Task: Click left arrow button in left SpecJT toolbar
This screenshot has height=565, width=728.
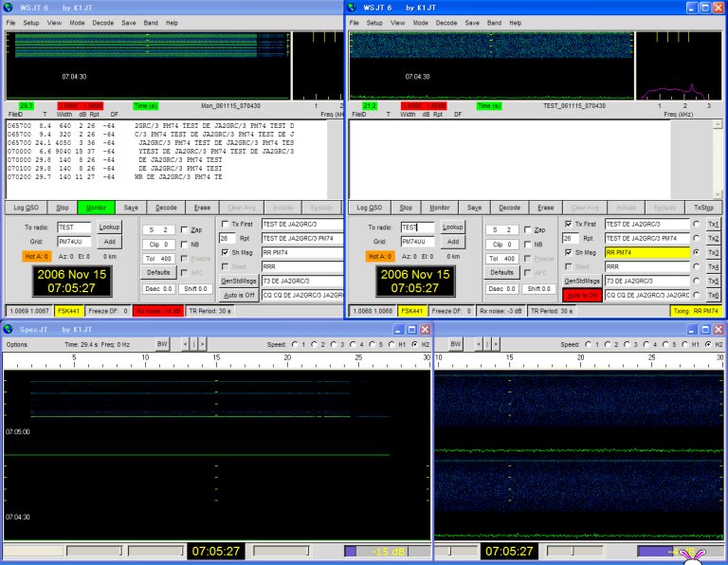Action: [x=186, y=344]
